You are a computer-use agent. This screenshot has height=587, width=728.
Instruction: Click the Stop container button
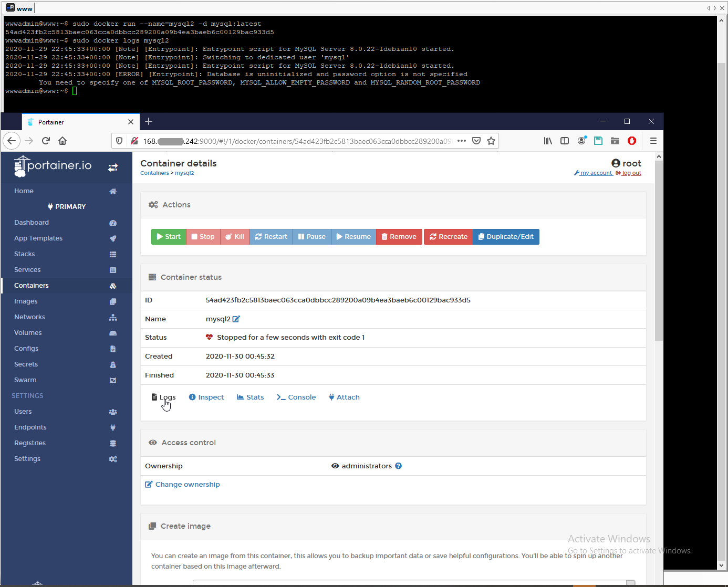(203, 237)
